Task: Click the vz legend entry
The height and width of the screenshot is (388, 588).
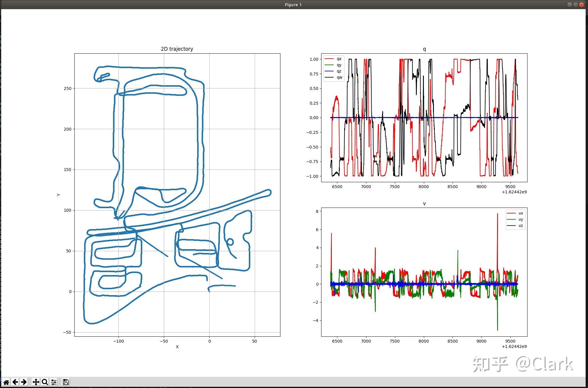Action: pos(521,226)
